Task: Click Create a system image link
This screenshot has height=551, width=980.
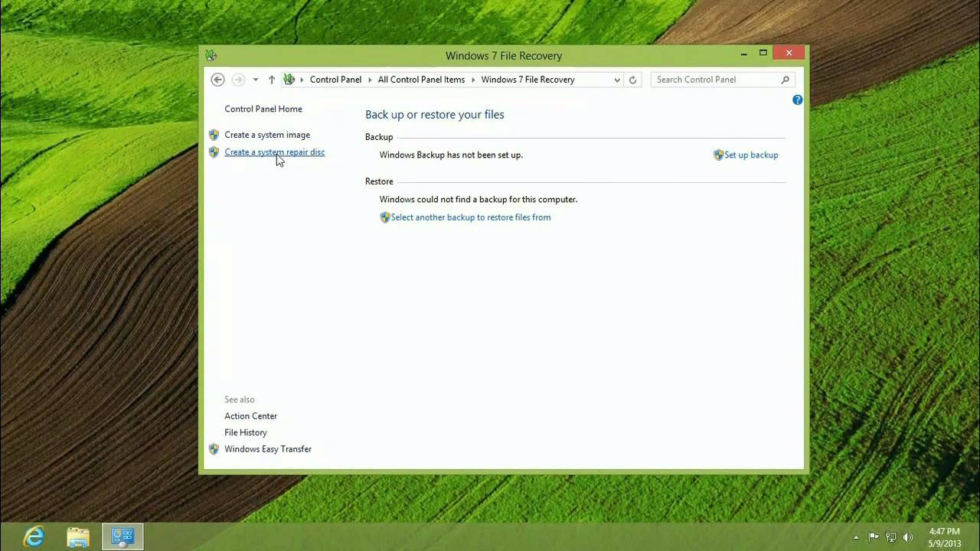Action: tap(267, 135)
